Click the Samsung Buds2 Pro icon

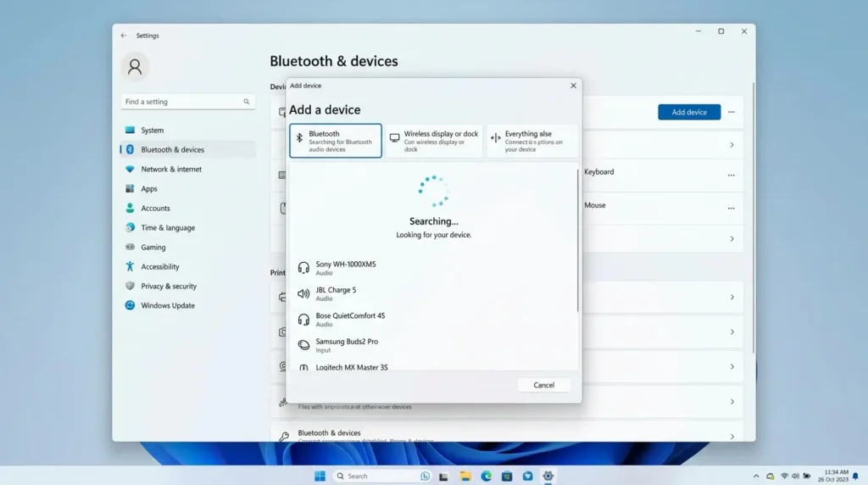click(x=303, y=345)
